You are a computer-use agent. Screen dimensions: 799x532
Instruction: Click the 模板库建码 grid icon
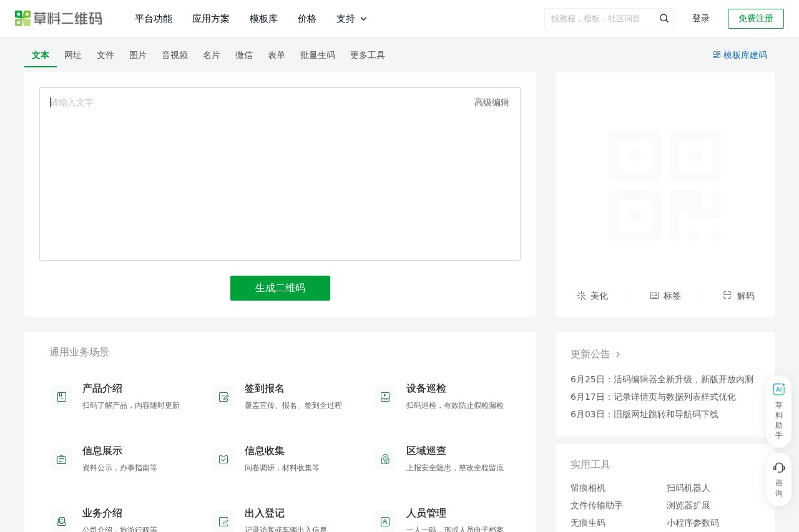[x=717, y=55]
